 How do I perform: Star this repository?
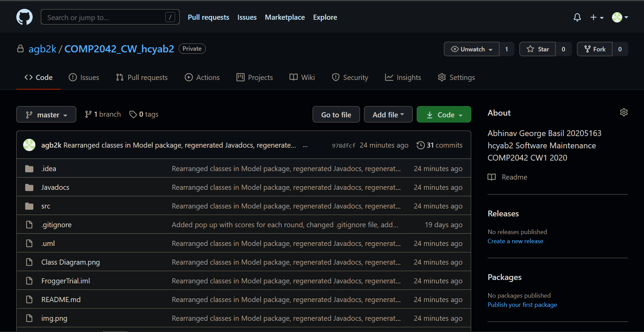538,49
